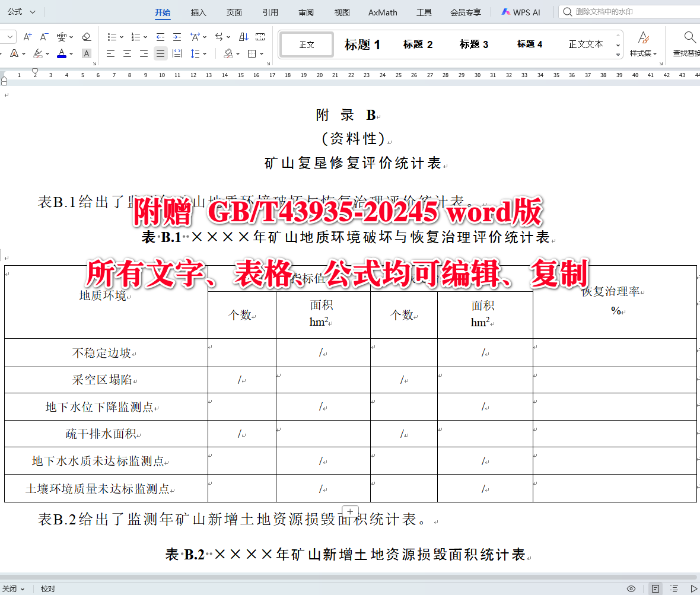Click the underline color swatch bar
The height and width of the screenshot is (595, 700).
coord(61,58)
